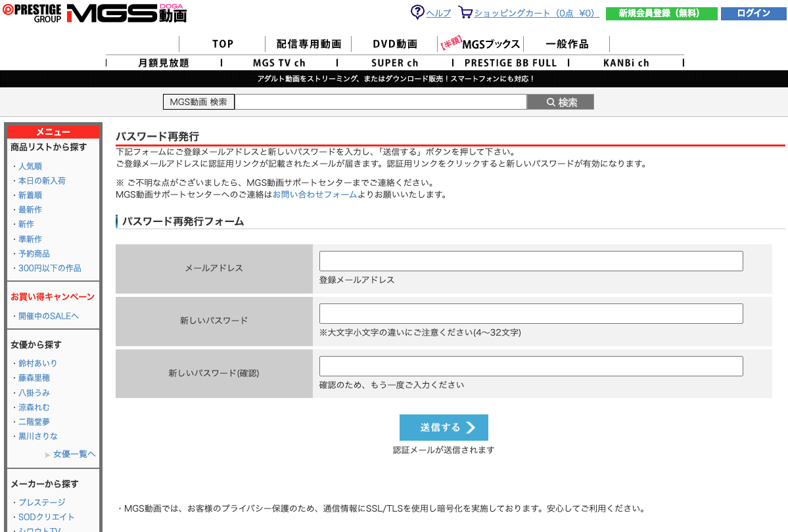788x532 pixels.
Task: Click the 検索 search button
Action: click(561, 102)
